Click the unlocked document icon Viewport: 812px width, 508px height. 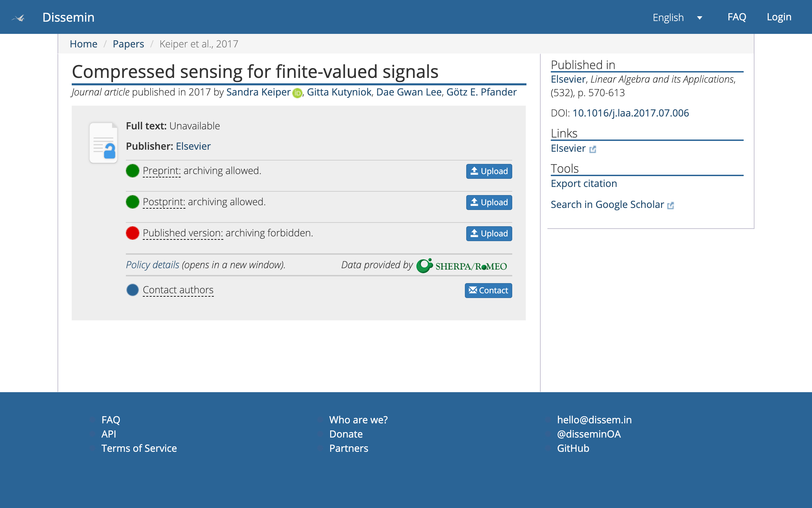click(x=104, y=143)
